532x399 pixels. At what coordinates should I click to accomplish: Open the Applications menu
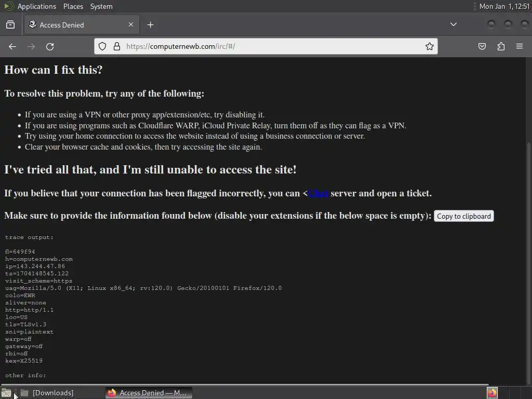pyautogui.click(x=37, y=6)
